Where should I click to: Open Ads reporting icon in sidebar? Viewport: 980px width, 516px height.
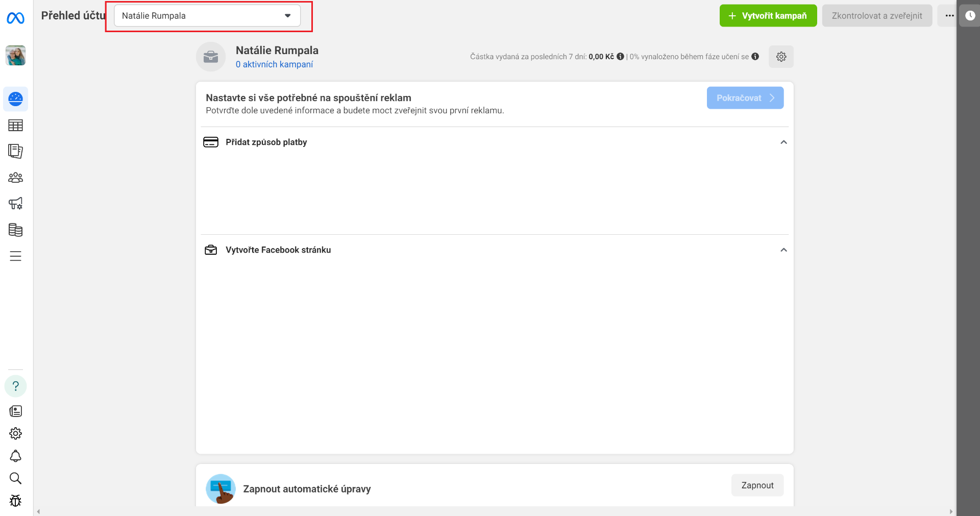15,151
